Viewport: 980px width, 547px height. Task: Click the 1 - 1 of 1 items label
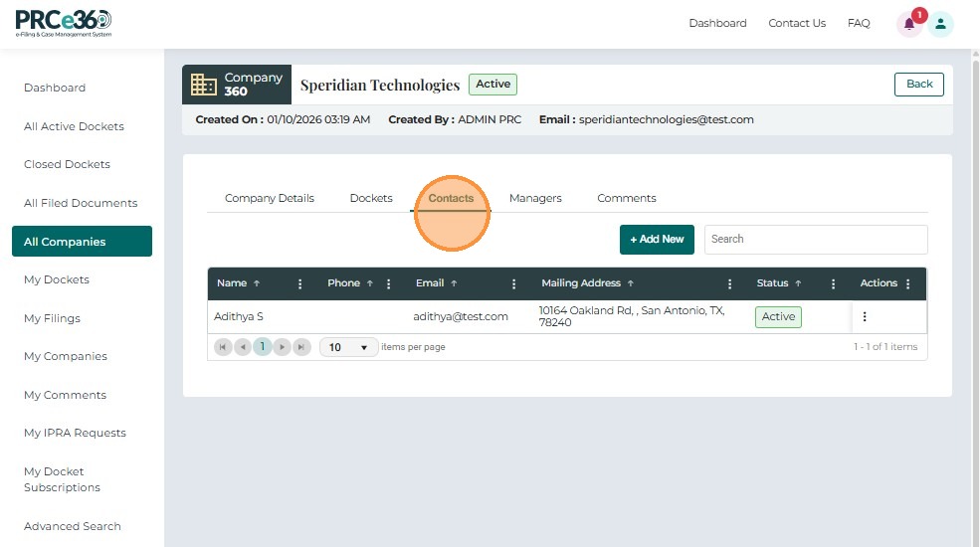tap(885, 347)
